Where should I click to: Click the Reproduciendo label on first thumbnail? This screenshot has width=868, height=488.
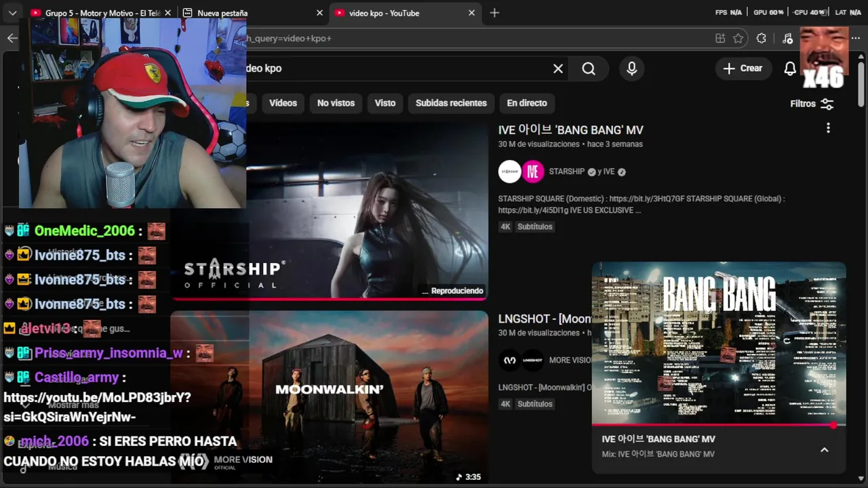[453, 291]
